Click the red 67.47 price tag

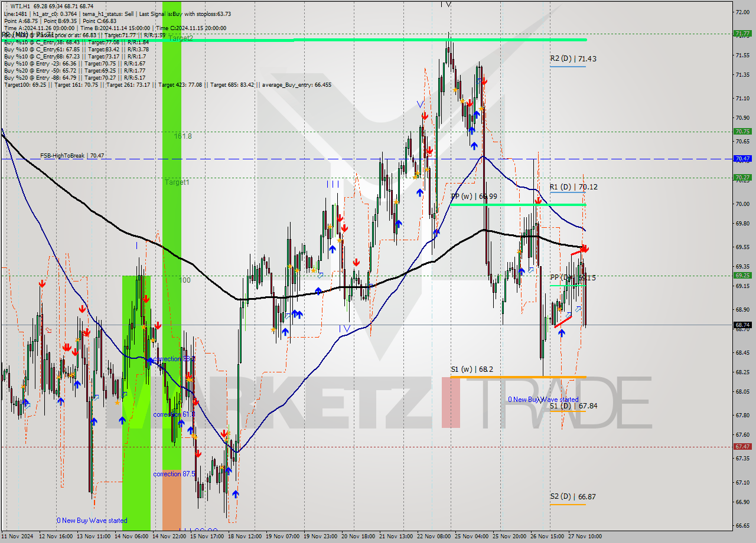[742, 447]
